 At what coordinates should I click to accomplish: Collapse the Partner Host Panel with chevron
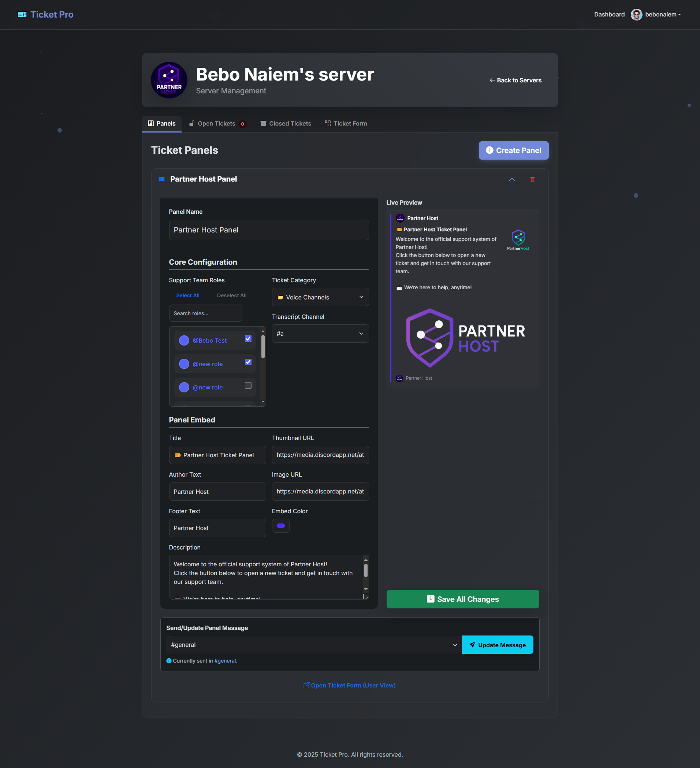pyautogui.click(x=511, y=179)
